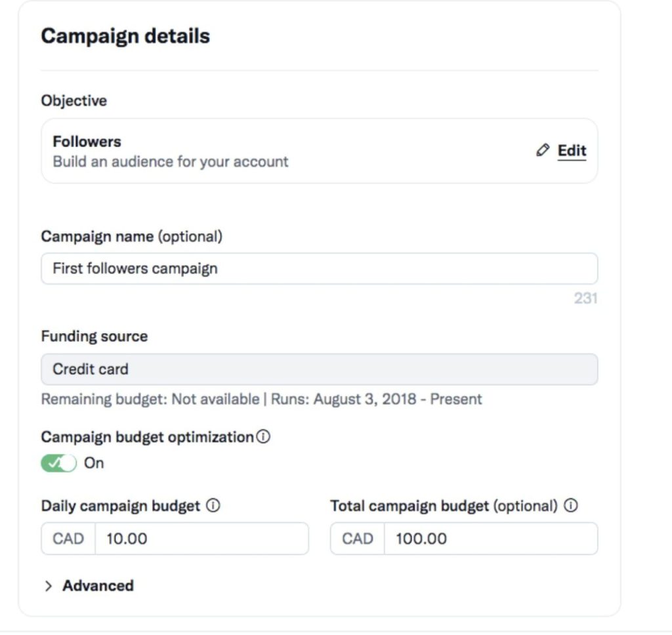Expand the Advanced section chevron

click(49, 586)
